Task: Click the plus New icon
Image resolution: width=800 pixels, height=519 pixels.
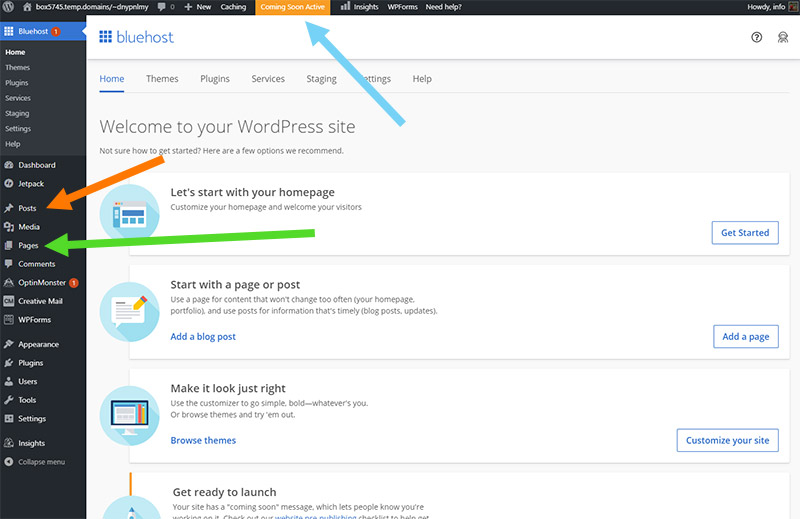Action: (188, 7)
